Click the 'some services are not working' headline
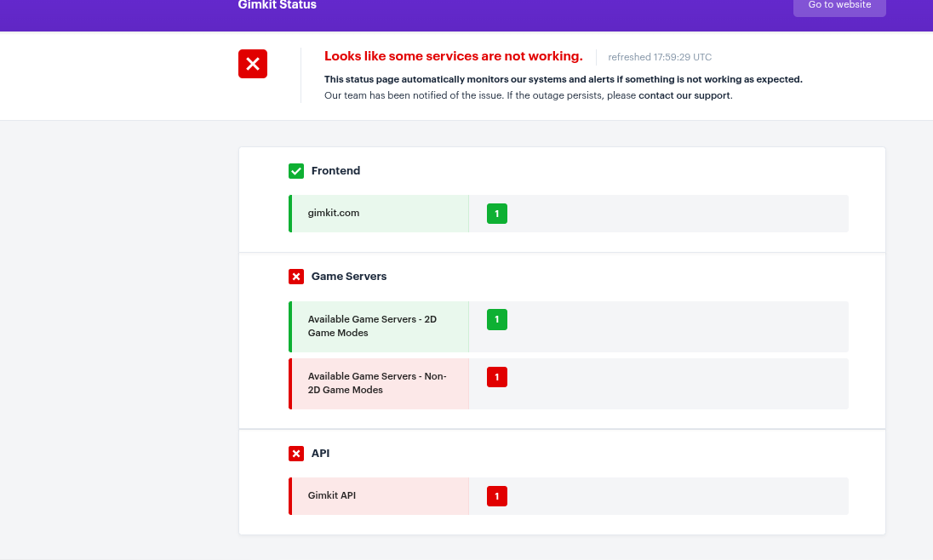The height and width of the screenshot is (560, 933). pyautogui.click(x=453, y=56)
